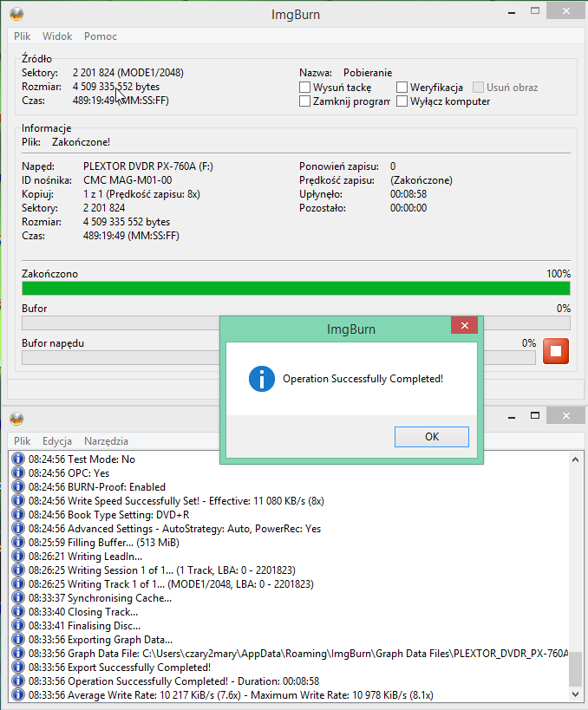Viewport: 588px width, 710px height.
Task: Click info icon beside 'Graph Data File'
Action: [18, 654]
